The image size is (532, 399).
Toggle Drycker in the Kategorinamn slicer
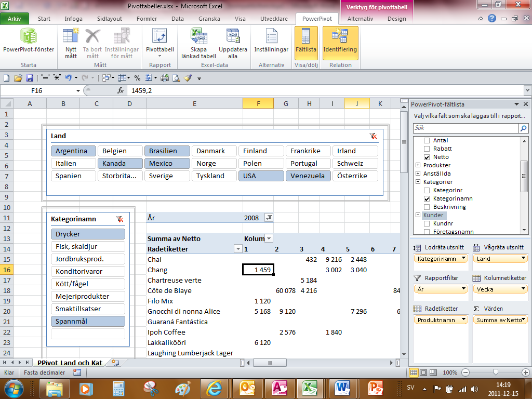88,234
